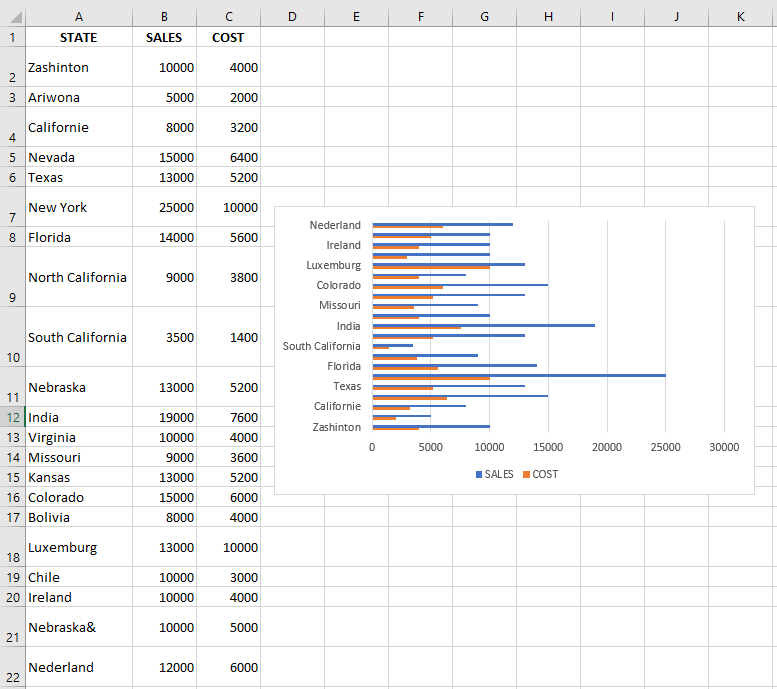Click the Select All corner triangle
The height and width of the screenshot is (689, 777).
click(x=16, y=17)
